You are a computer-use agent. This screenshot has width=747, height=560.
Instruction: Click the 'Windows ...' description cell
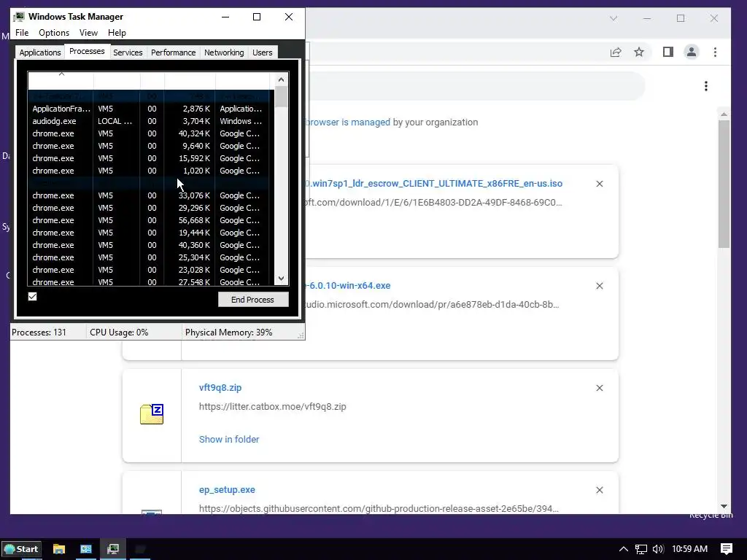click(241, 122)
